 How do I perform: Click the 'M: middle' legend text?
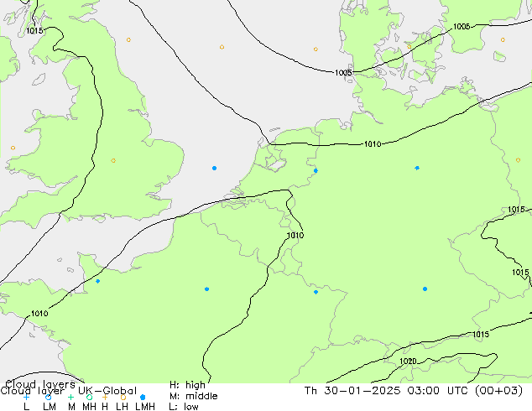[193, 396]
